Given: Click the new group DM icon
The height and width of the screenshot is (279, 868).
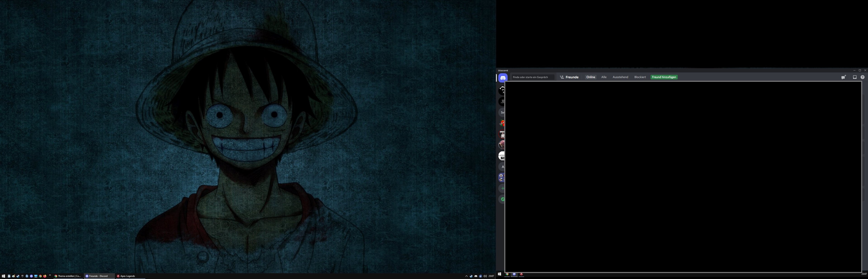Looking at the screenshot, I should tap(843, 77).
